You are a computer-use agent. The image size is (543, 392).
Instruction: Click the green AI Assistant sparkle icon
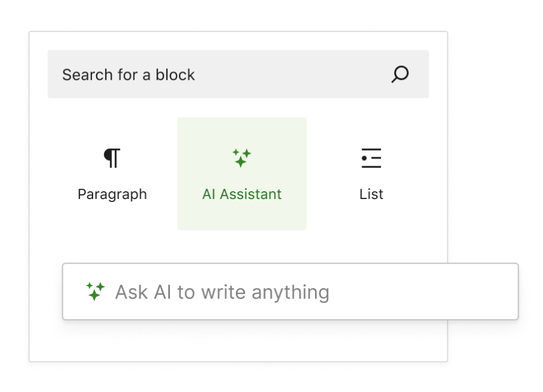(242, 158)
